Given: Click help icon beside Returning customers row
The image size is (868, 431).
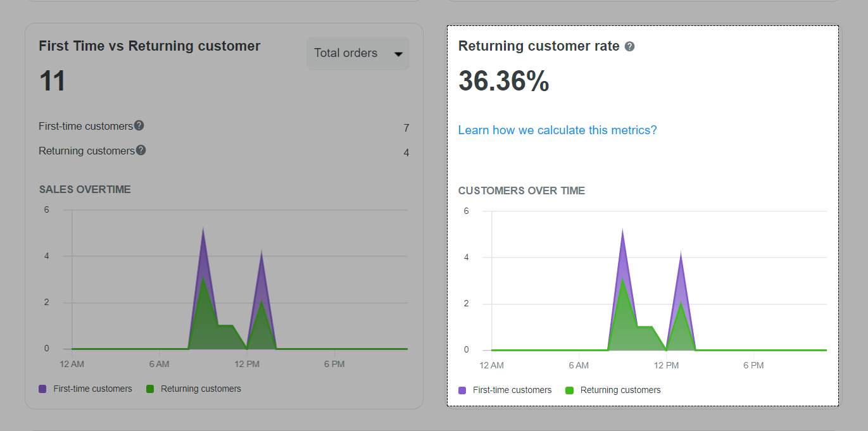Looking at the screenshot, I should (141, 150).
